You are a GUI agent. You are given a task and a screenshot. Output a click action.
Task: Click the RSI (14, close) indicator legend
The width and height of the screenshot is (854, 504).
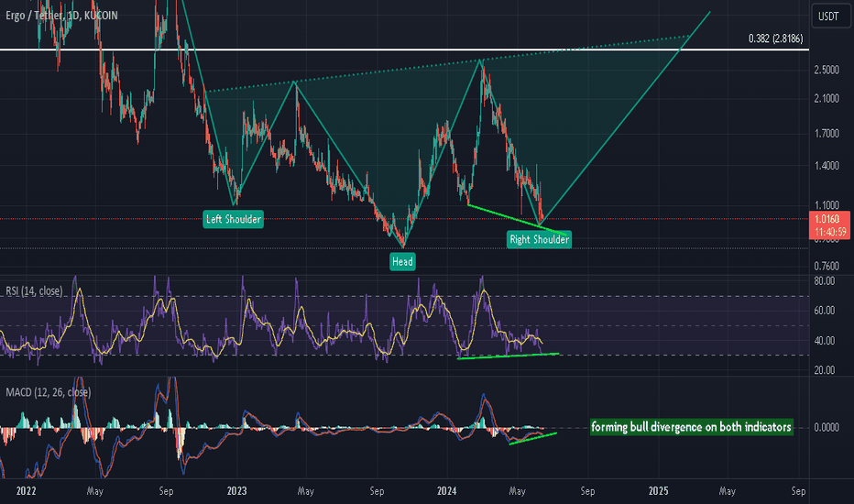34,291
